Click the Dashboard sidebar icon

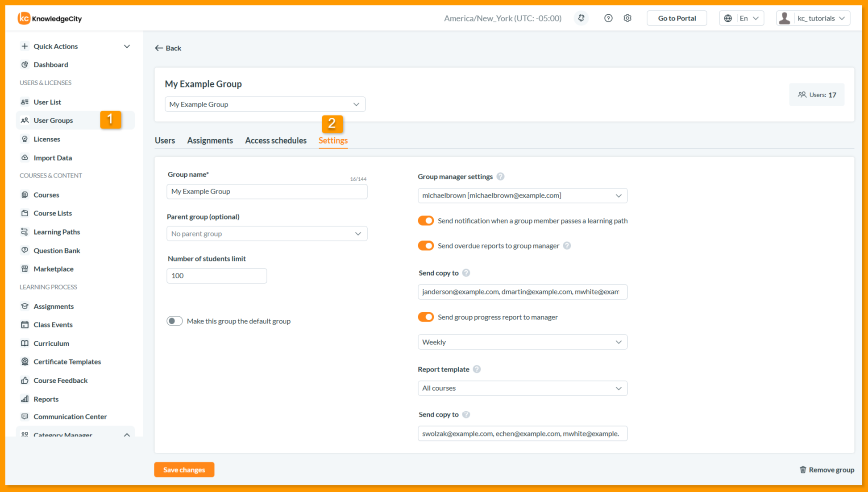(25, 65)
